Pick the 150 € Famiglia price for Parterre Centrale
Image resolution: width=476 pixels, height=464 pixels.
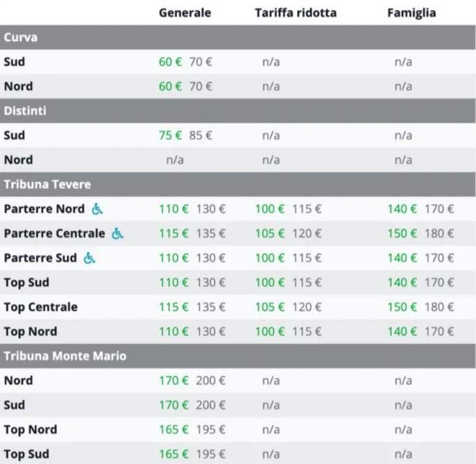click(402, 233)
